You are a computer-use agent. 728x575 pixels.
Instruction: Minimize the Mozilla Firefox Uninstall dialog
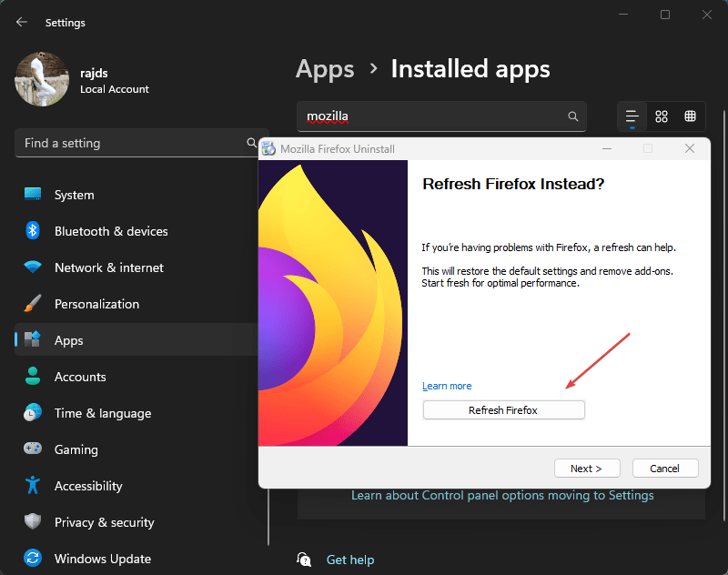(x=606, y=148)
